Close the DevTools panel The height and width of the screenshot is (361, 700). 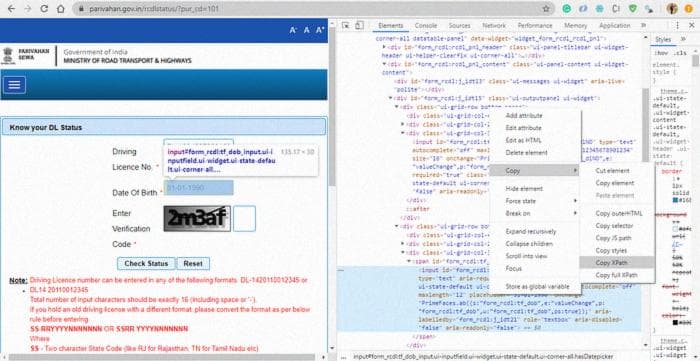point(691,25)
